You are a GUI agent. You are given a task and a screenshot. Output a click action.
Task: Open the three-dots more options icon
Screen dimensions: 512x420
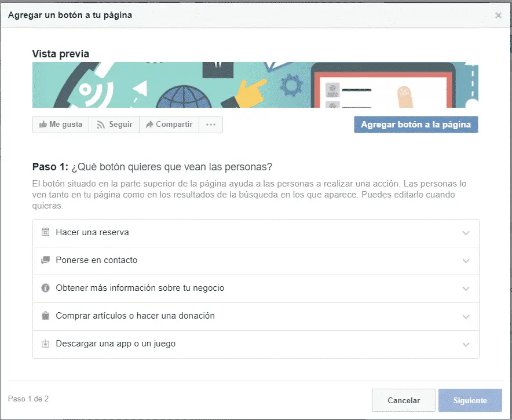(x=211, y=124)
